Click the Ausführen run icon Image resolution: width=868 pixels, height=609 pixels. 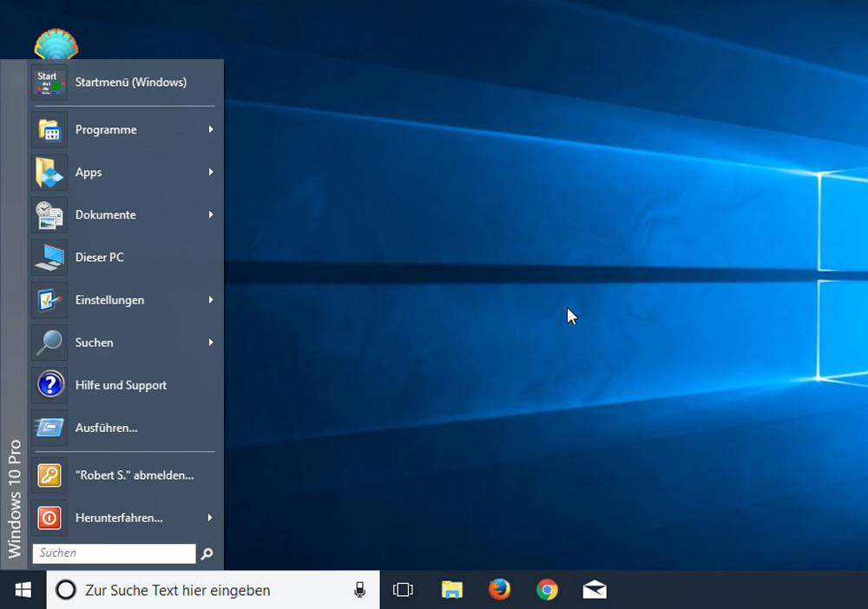[49, 428]
